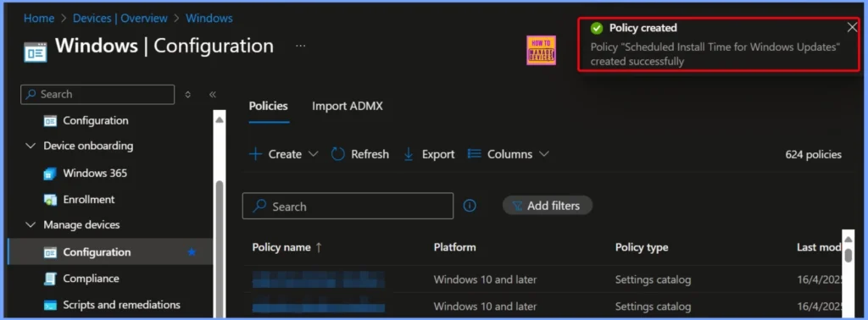Toggle the favorite star on Configuration
This screenshot has width=868, height=320.
[x=192, y=252]
